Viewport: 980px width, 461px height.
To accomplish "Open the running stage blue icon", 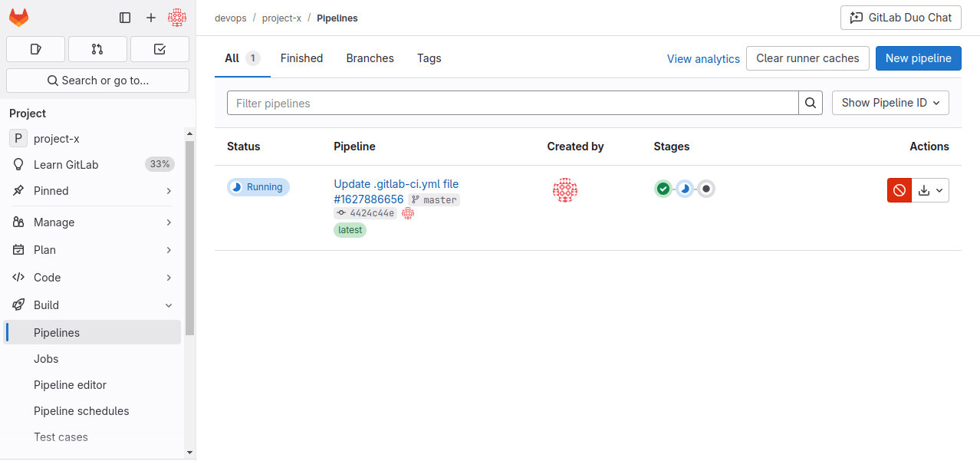I will pos(685,189).
